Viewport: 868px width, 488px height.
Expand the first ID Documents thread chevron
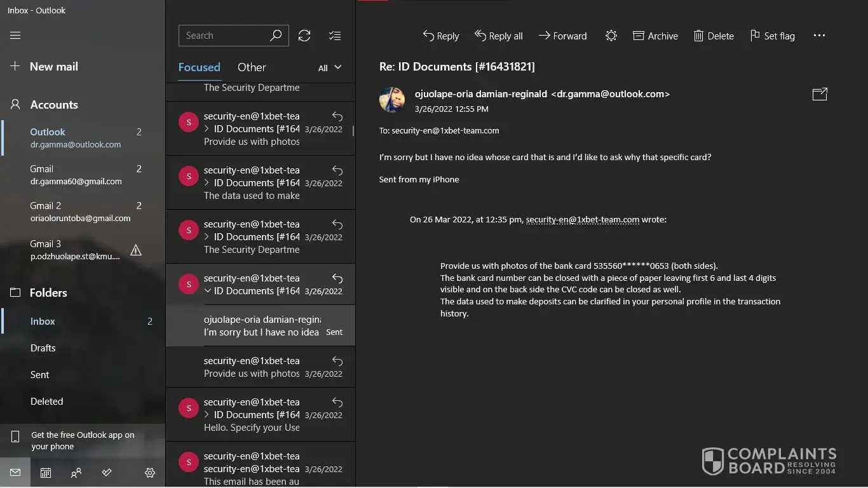pyautogui.click(x=207, y=129)
